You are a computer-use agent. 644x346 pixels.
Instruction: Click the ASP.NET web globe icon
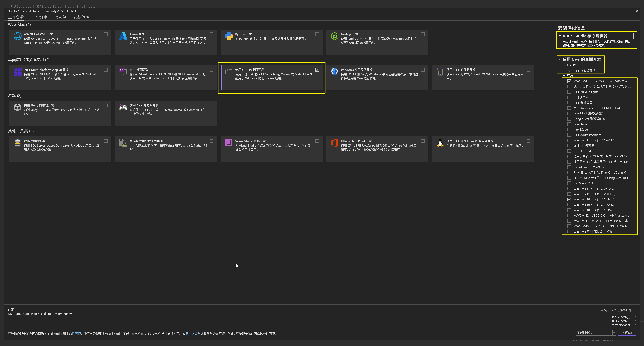(17, 36)
